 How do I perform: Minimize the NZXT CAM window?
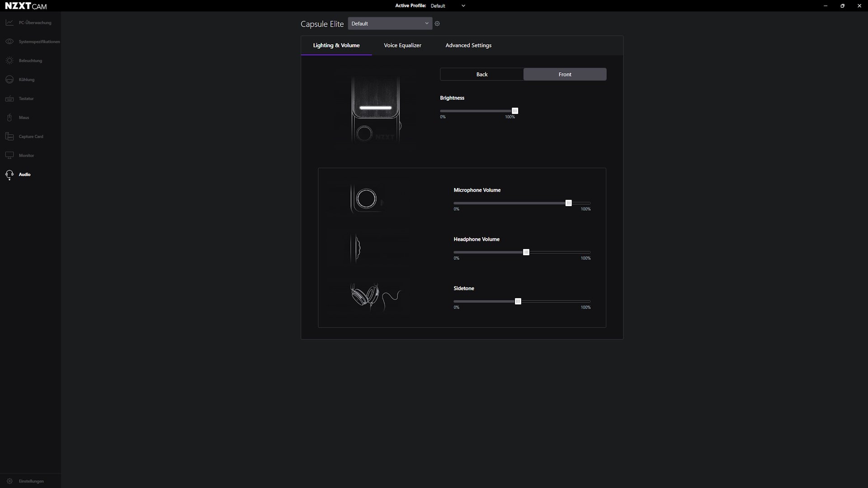(826, 6)
